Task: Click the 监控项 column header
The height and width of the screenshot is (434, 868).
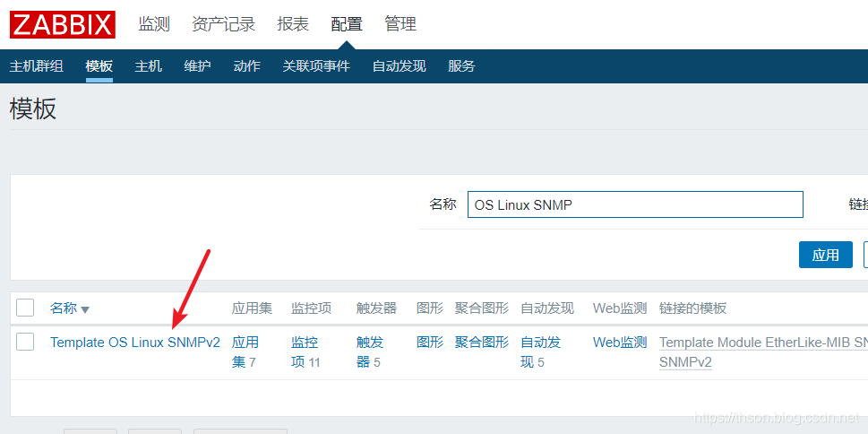Action: tap(311, 308)
